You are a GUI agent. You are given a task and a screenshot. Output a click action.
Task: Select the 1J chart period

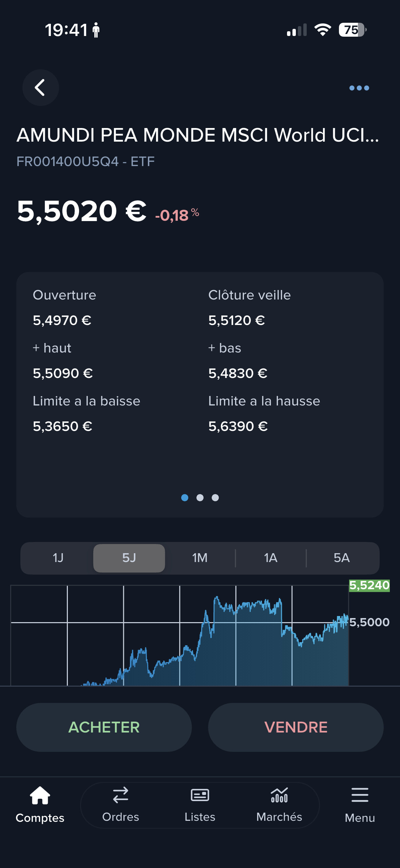tap(58, 558)
